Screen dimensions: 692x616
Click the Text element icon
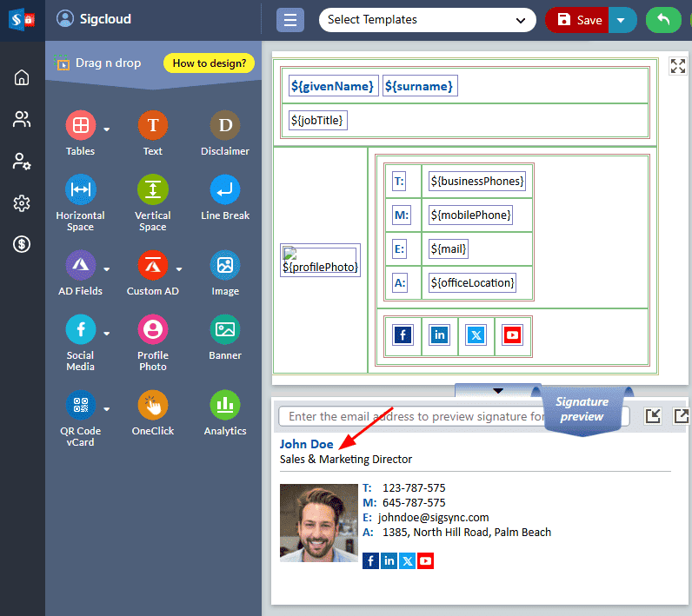tap(152, 127)
